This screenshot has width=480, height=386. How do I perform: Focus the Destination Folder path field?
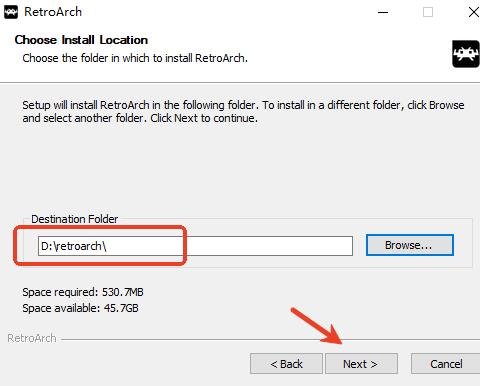tap(195, 246)
